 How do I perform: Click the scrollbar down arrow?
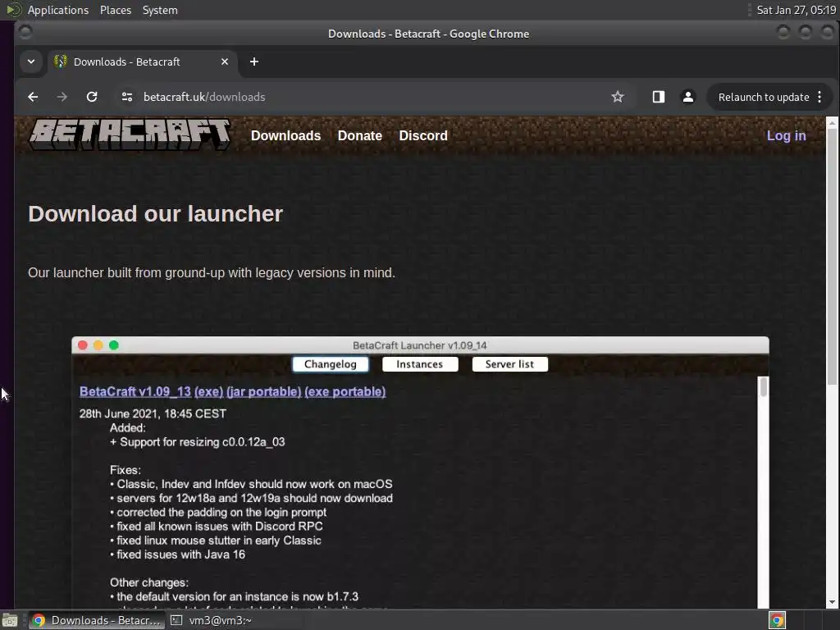[832, 602]
